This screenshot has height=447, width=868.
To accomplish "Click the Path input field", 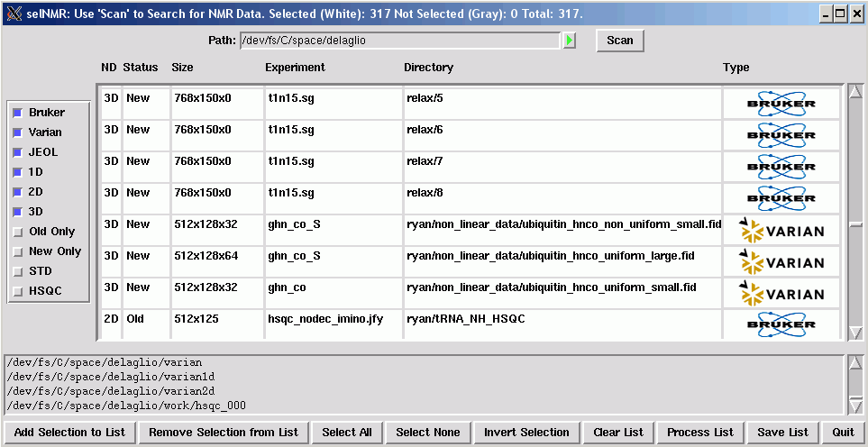I will [x=399, y=41].
